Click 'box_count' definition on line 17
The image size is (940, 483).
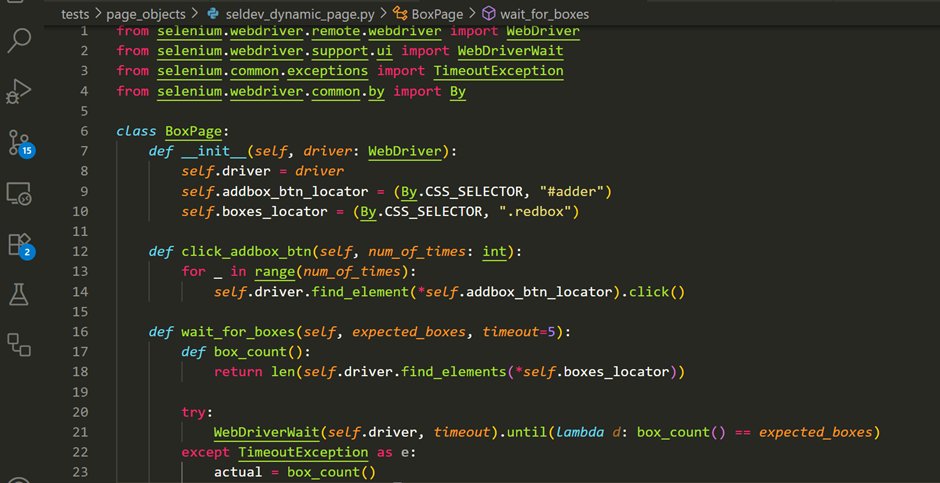pos(251,351)
